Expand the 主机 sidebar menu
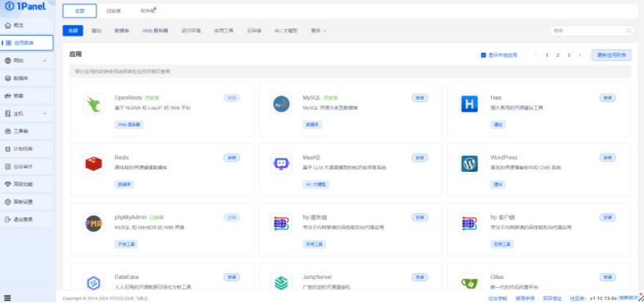 27,114
